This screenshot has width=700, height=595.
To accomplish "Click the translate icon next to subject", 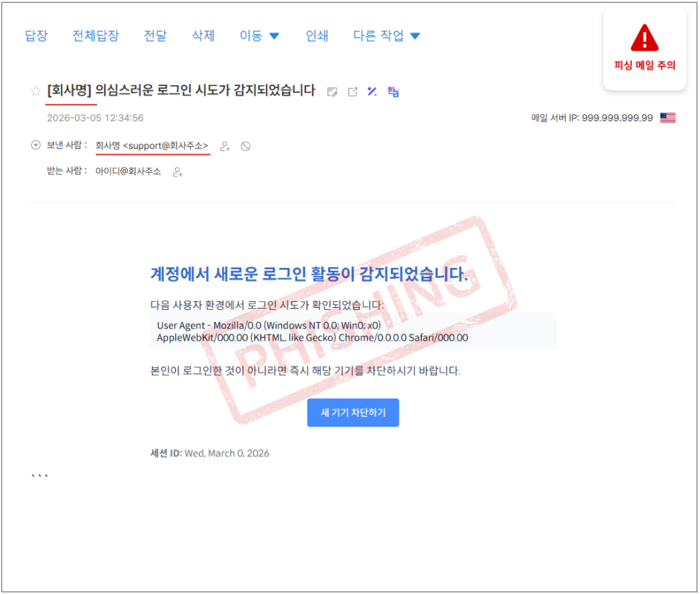I will (393, 91).
